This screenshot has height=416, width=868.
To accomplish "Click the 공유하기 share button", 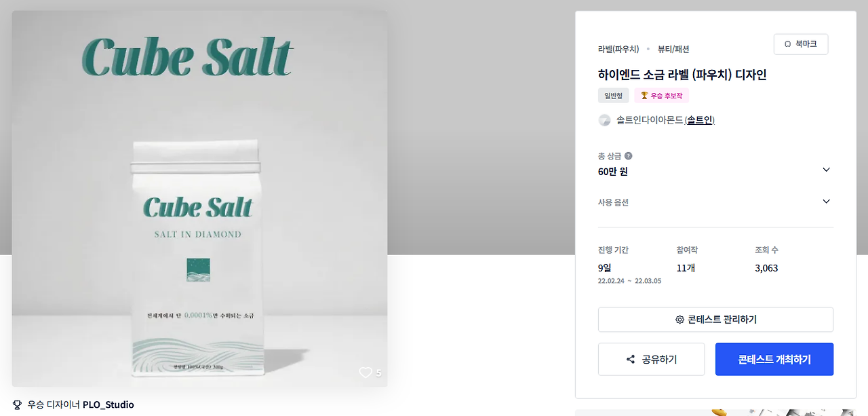I will pos(651,359).
